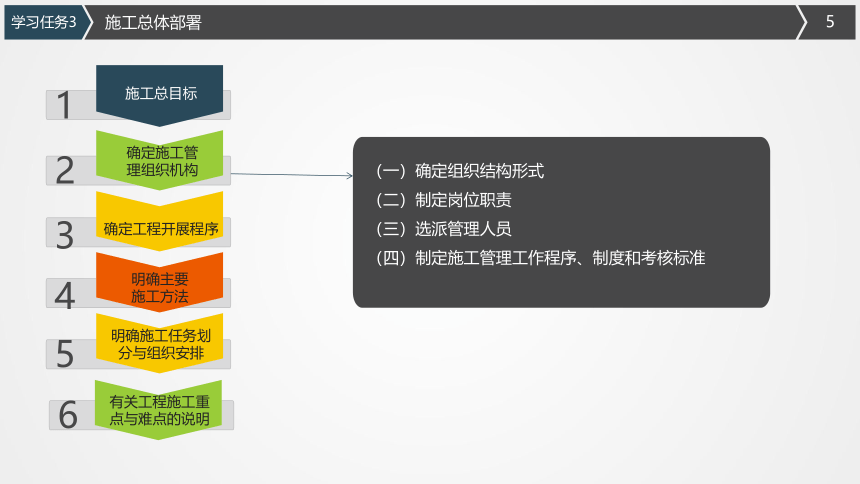Select the line (二) 制定岗位职责
The image size is (860, 484).
tap(444, 200)
